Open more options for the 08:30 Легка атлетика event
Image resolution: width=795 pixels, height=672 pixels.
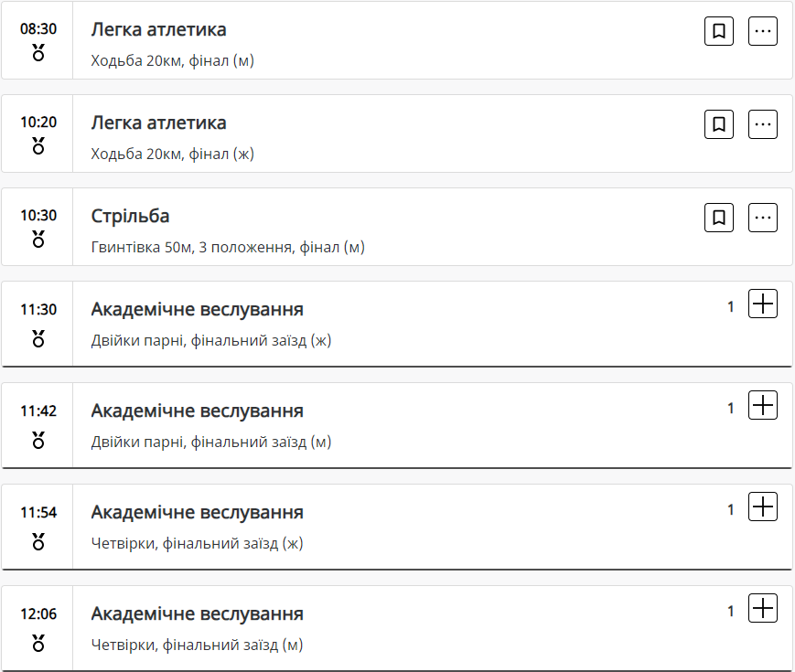763,30
